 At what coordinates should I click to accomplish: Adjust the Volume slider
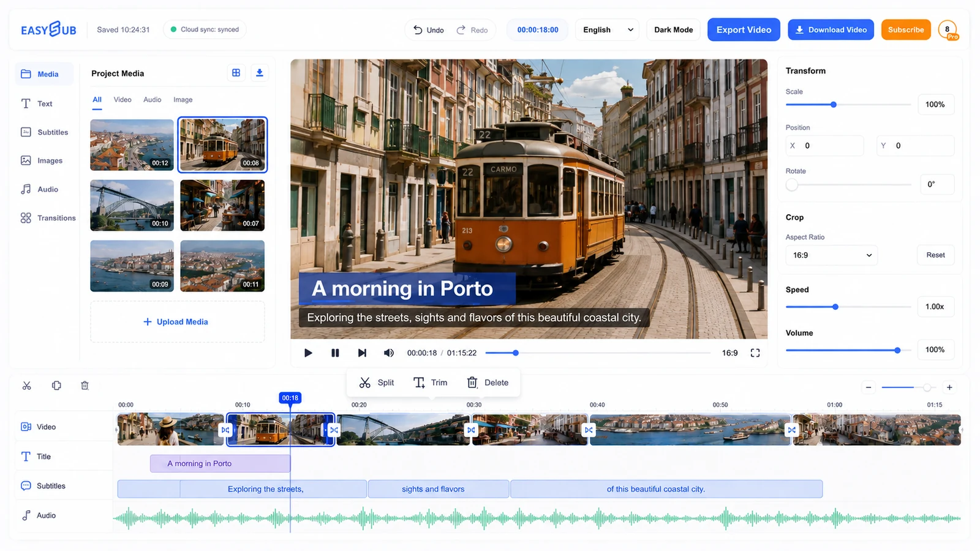[848, 350]
